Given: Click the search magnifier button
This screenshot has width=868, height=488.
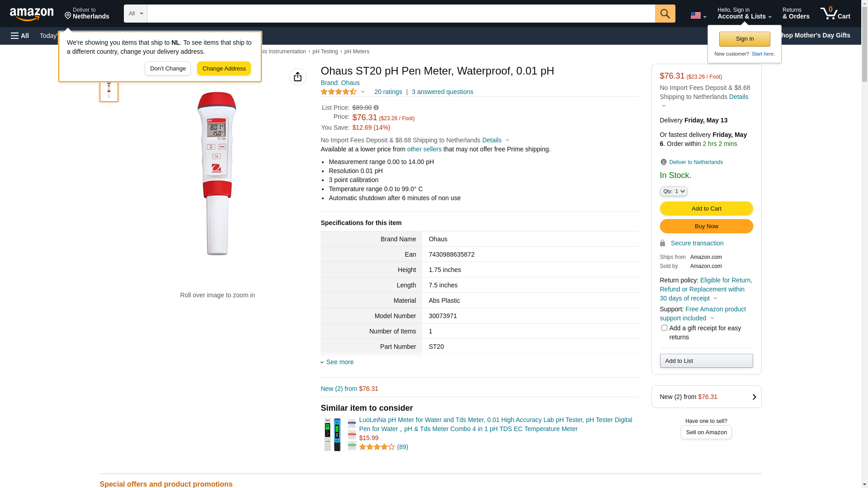Looking at the screenshot, I should point(665,14).
